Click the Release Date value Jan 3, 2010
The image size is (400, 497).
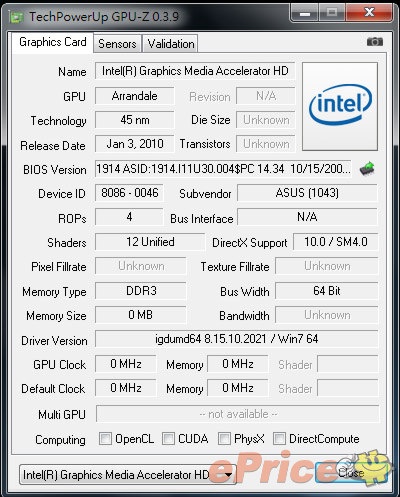[135, 144]
